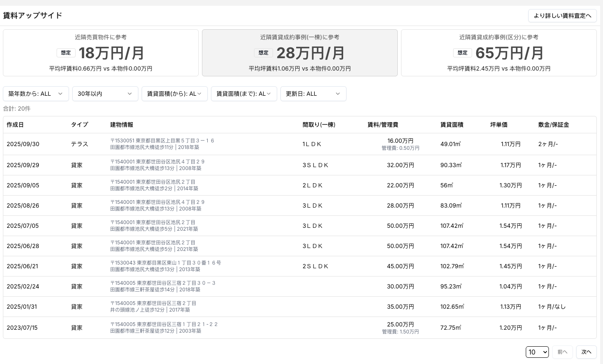Click the 作成日 column header
Image resolution: width=603 pixels, height=364 pixels.
click(15, 125)
